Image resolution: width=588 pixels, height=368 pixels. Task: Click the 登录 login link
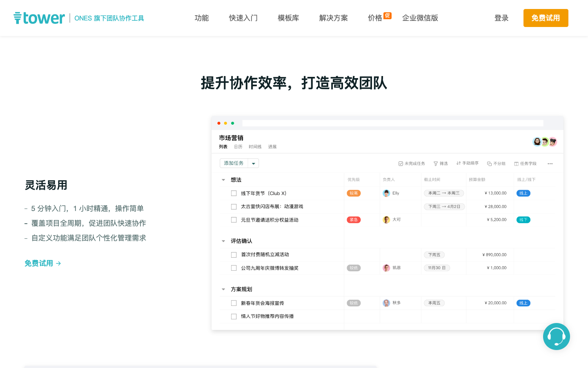click(x=501, y=18)
